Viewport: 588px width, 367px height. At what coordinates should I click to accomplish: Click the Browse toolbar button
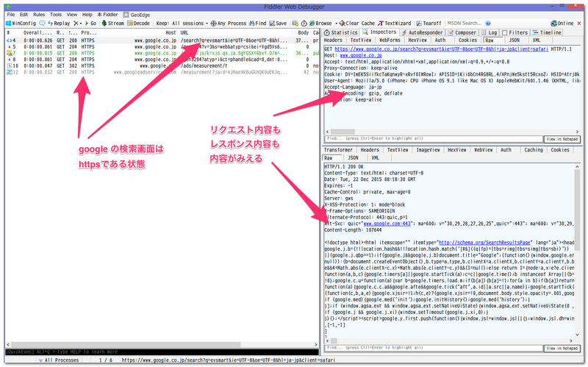(x=320, y=24)
